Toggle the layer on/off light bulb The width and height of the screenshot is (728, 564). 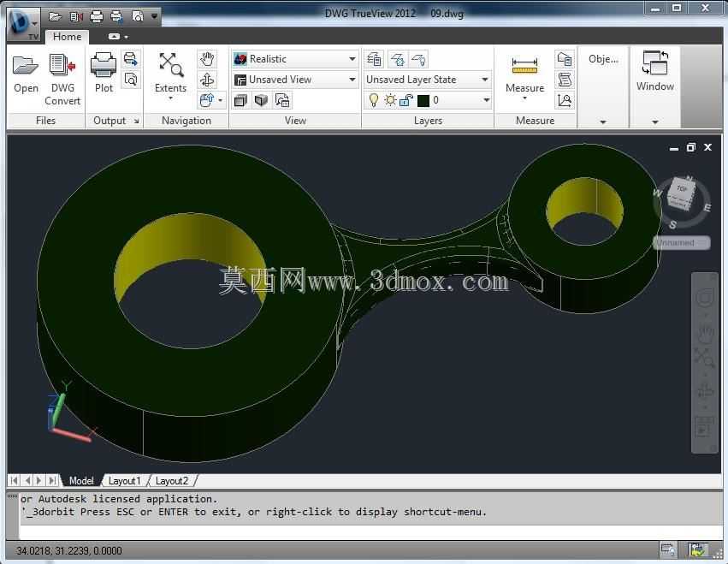pyautogui.click(x=374, y=100)
